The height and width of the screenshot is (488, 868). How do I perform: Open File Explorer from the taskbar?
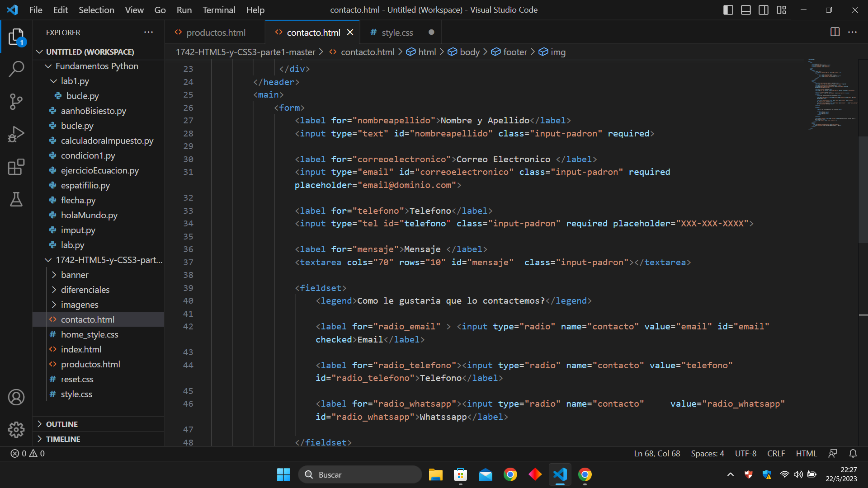[436, 474]
